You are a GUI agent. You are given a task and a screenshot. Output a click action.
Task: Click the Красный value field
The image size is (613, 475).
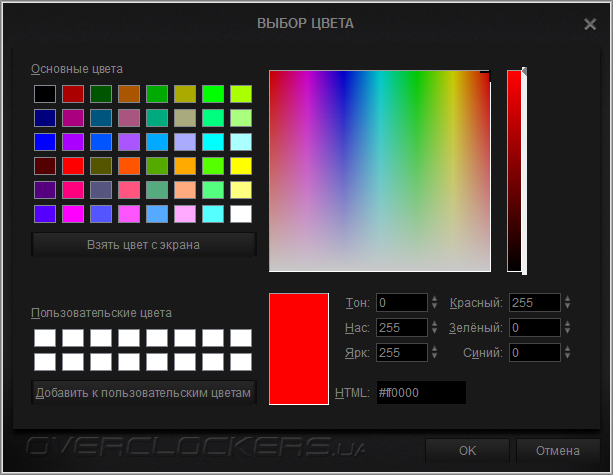click(x=534, y=303)
